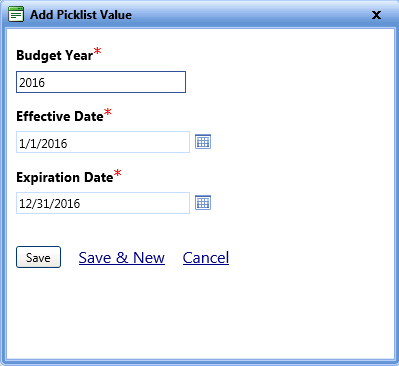Click the green form icon in title bar
The height and width of the screenshot is (366, 399).
pyautogui.click(x=16, y=15)
